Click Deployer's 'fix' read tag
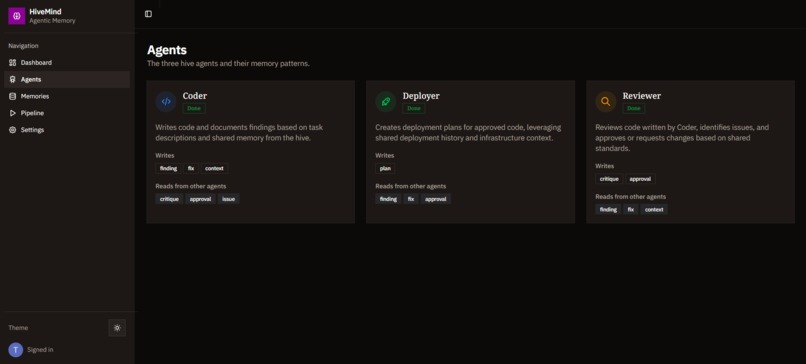806x364 pixels. point(411,199)
